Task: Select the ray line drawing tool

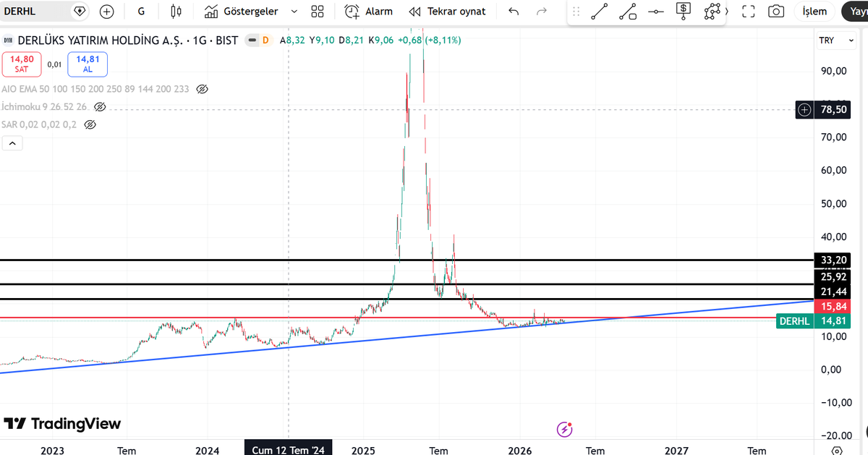Action: tap(628, 11)
